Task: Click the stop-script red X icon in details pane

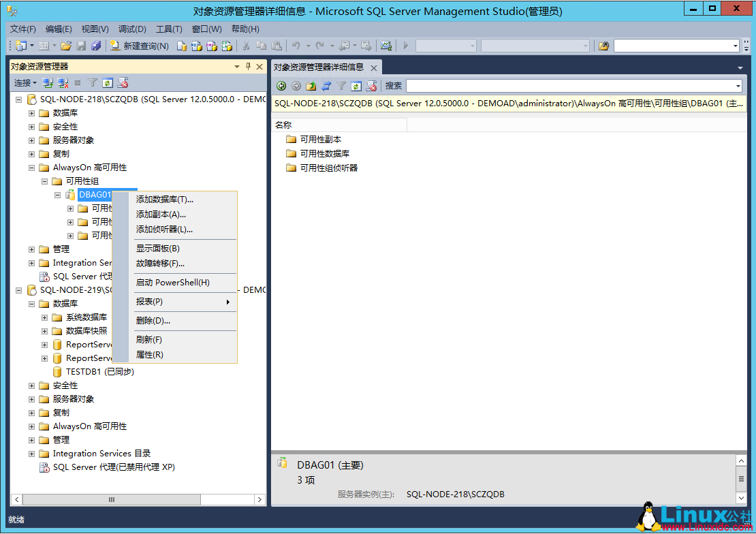Action: (371, 85)
